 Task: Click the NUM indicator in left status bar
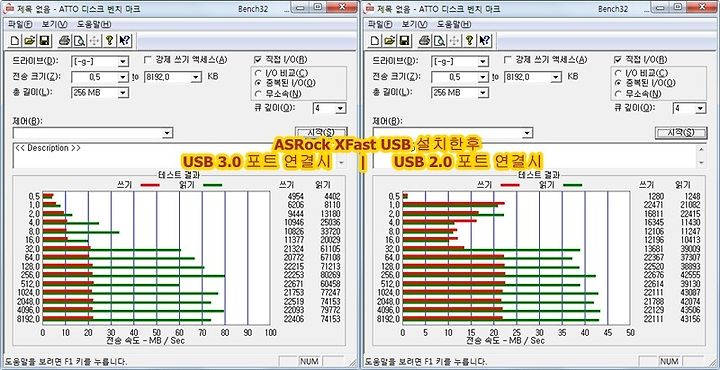click(x=309, y=361)
